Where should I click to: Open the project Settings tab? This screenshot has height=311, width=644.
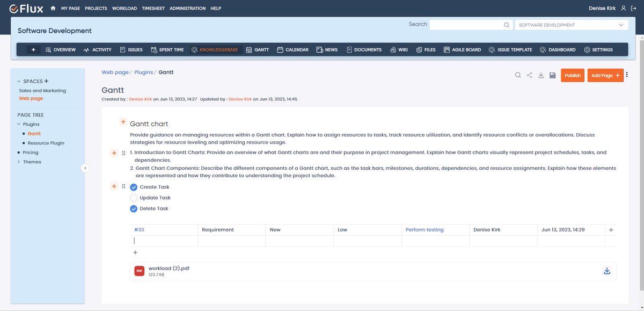tap(598, 49)
